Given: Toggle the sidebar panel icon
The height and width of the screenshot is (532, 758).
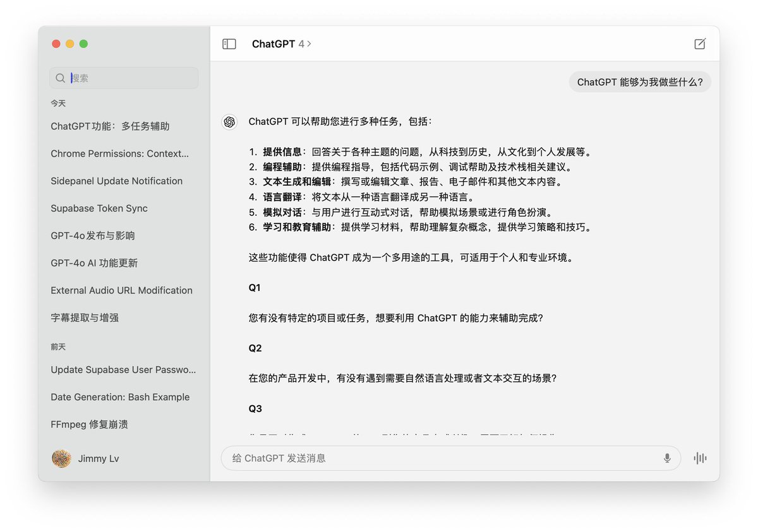Looking at the screenshot, I should (229, 44).
